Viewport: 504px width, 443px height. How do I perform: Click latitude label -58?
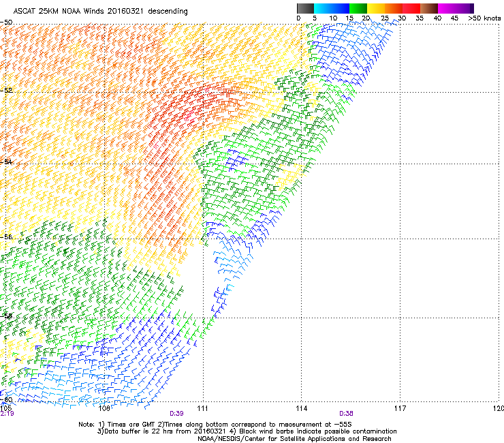6,316
